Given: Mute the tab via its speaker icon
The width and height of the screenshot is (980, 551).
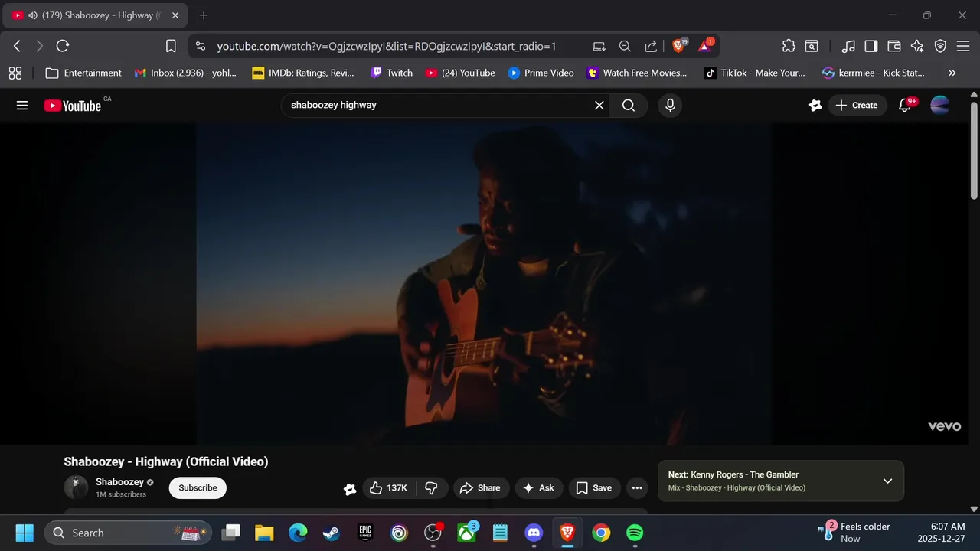Looking at the screenshot, I should pyautogui.click(x=33, y=15).
